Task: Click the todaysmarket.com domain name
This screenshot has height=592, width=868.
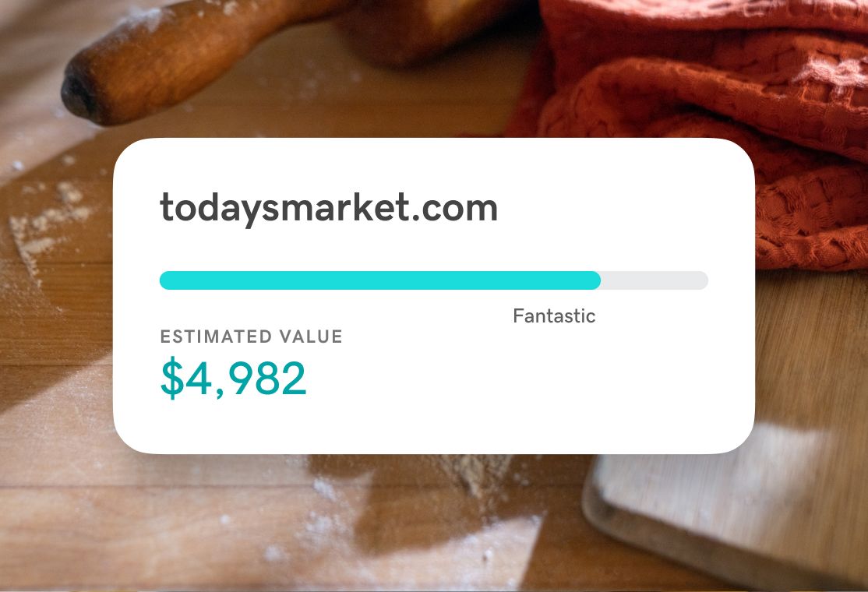Action: 328,208
